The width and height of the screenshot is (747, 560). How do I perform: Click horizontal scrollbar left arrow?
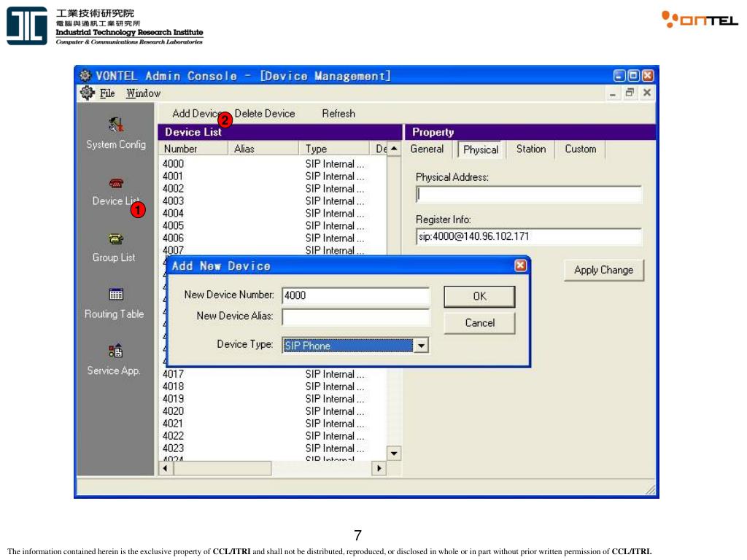[x=166, y=468]
